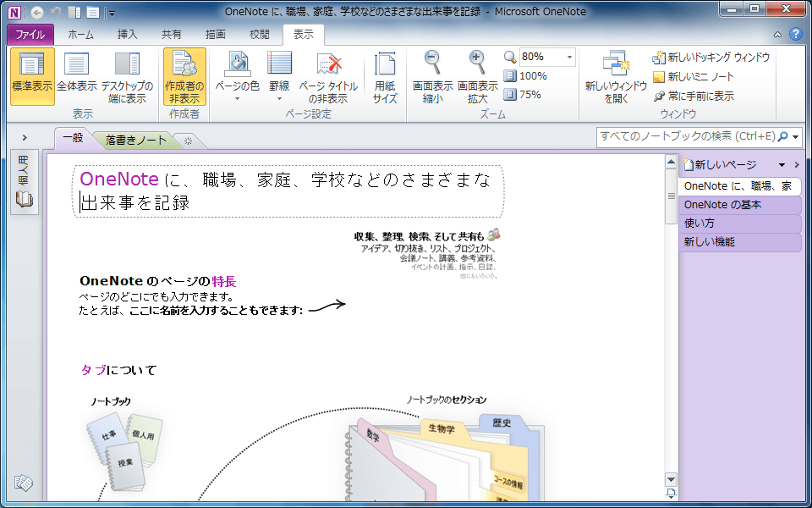Image resolution: width=812 pixels, height=508 pixels.
Task: Click 画面表示拡大 zoom in magnifier
Action: 477,77
